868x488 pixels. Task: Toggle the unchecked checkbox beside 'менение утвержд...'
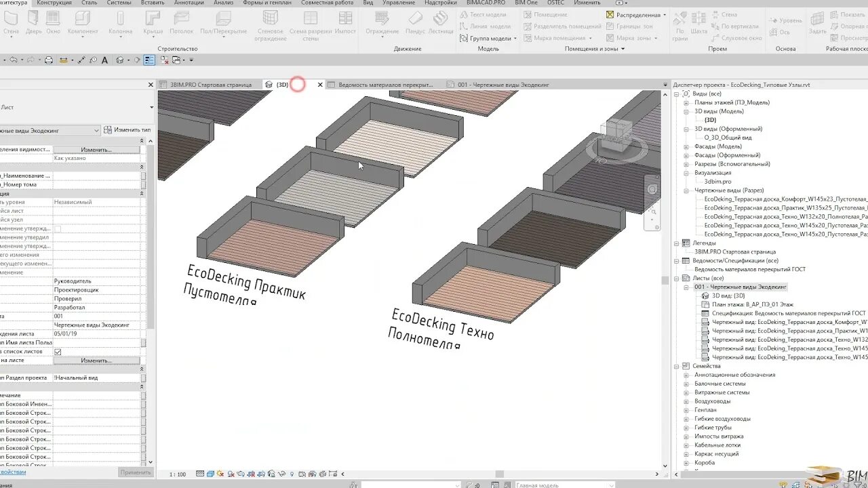point(58,228)
